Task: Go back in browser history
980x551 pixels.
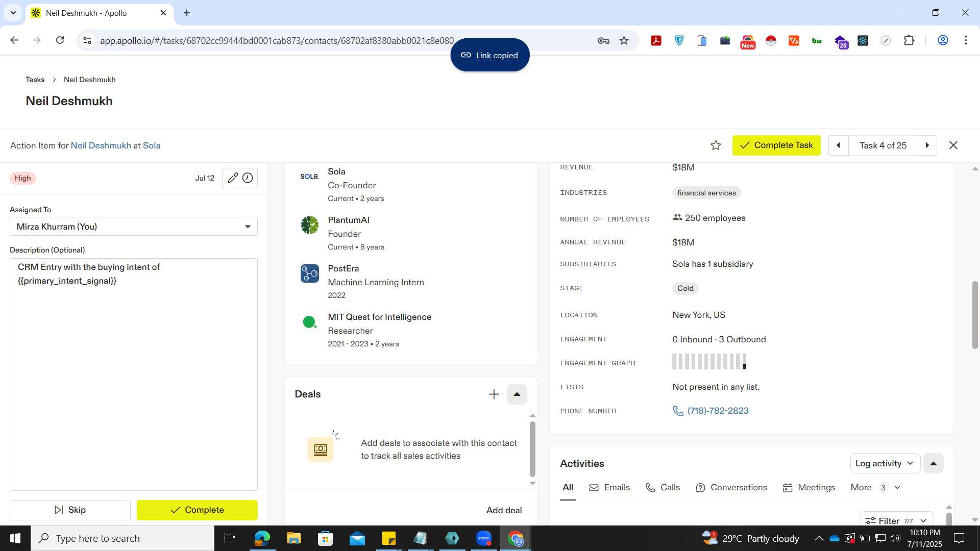Action: (x=14, y=40)
